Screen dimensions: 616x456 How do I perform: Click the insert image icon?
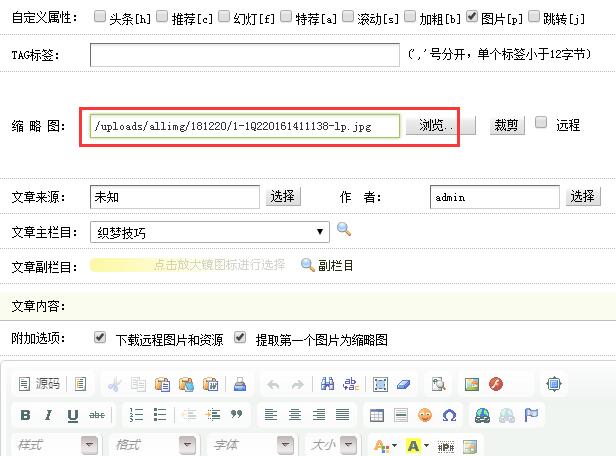point(471,384)
